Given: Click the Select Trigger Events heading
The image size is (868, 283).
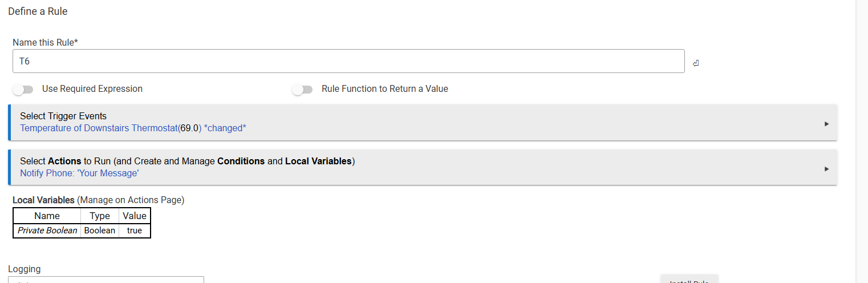Looking at the screenshot, I should (x=63, y=116).
